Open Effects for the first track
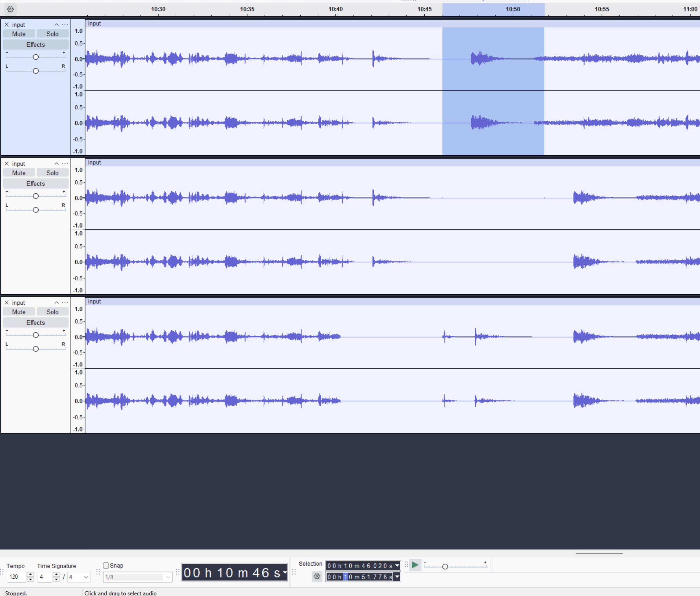The width and height of the screenshot is (700, 596). pyautogui.click(x=35, y=44)
